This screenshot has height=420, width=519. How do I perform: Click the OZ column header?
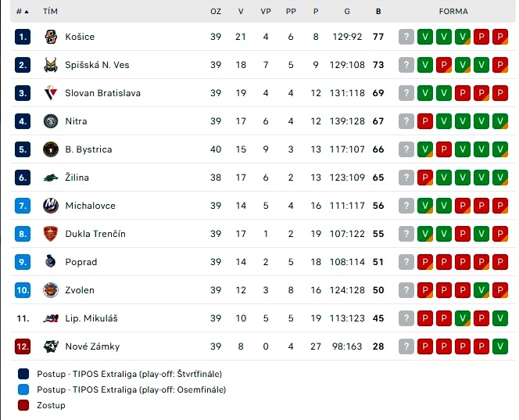[216, 11]
